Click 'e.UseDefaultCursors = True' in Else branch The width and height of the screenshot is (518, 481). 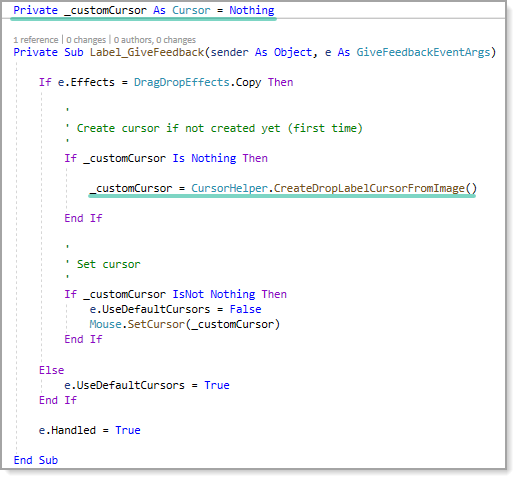point(147,385)
